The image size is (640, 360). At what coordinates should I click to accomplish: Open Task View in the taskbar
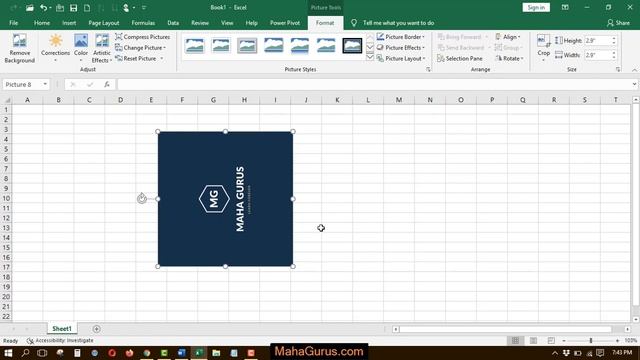point(42,353)
